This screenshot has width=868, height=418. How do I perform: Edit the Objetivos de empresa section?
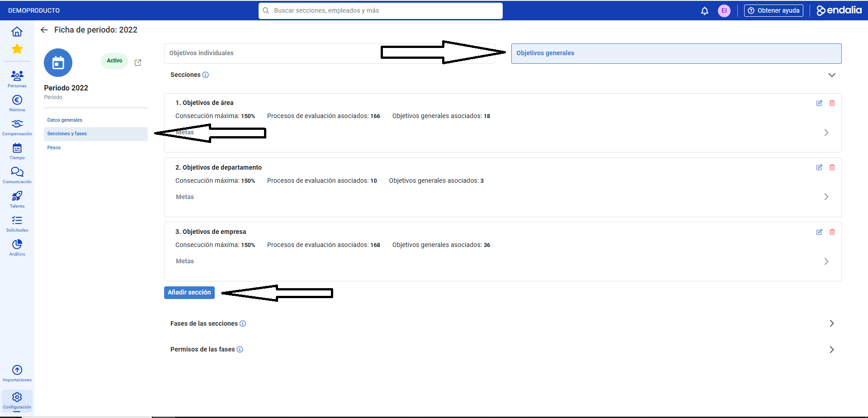(819, 232)
